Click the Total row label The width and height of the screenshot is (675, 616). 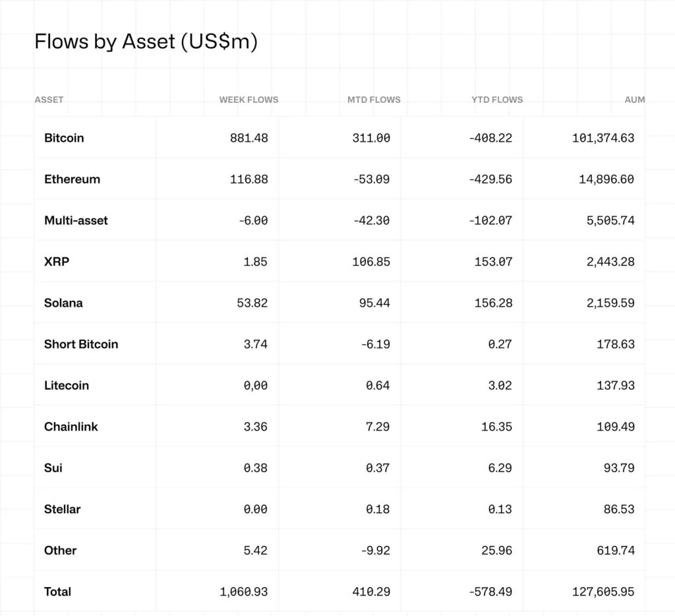pos(57,592)
